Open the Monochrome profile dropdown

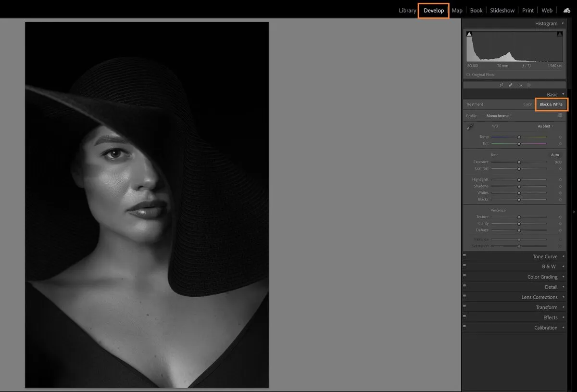pos(499,116)
